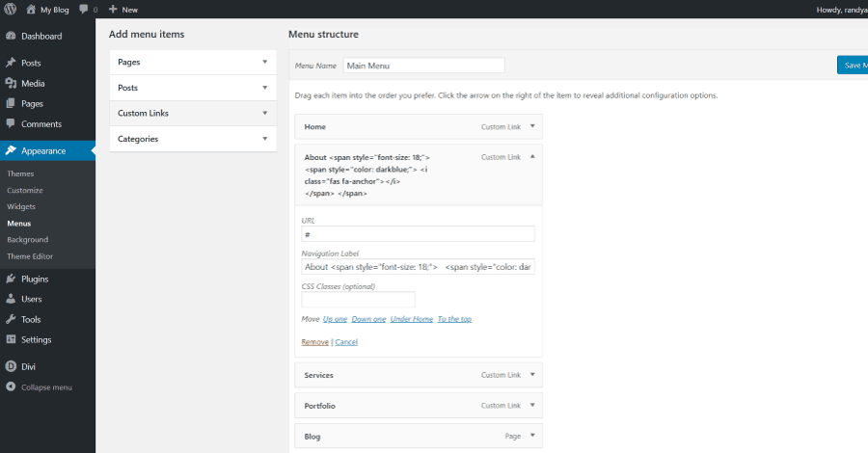
Task: Click the Divi icon in sidebar
Action: click(11, 366)
